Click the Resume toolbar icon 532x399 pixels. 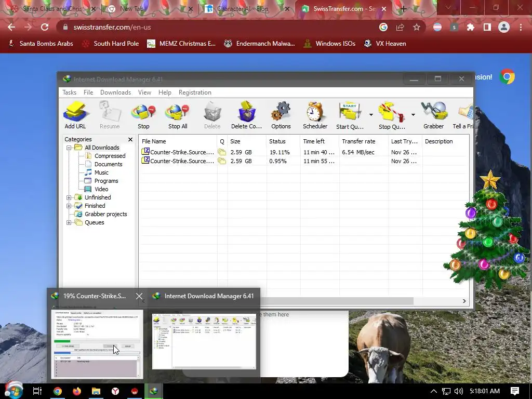point(110,115)
